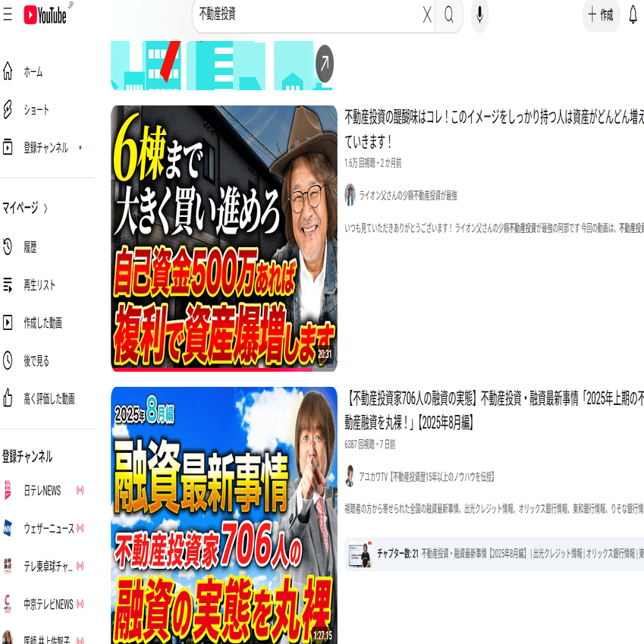This screenshot has width=644, height=644.
Task: Open 中京テレビNEWS subscribed channel
Action: [47, 604]
